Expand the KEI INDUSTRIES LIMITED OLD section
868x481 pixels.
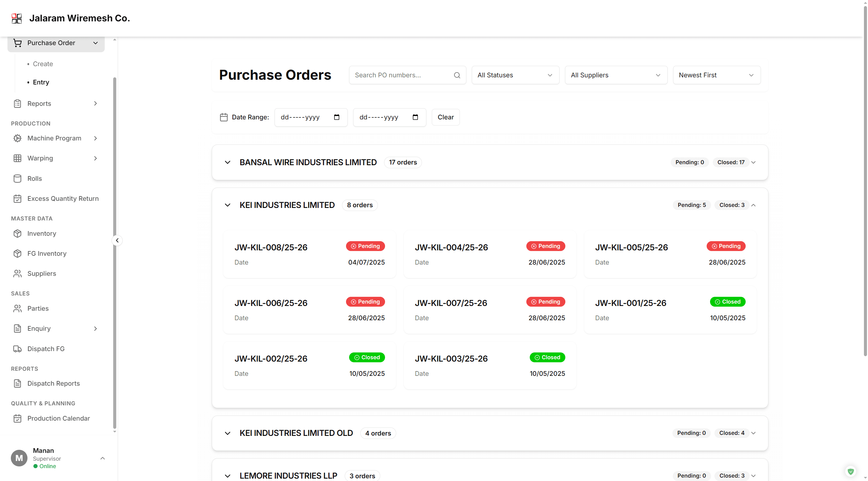click(227, 433)
